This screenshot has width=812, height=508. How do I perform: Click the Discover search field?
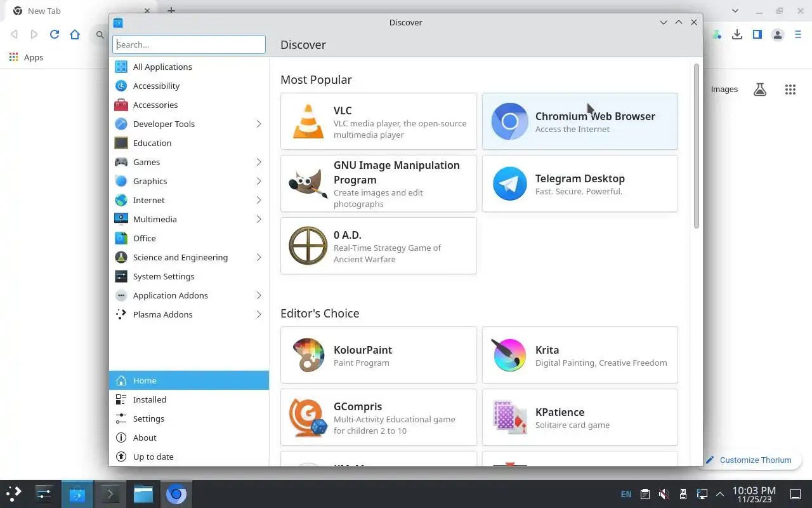(x=189, y=44)
